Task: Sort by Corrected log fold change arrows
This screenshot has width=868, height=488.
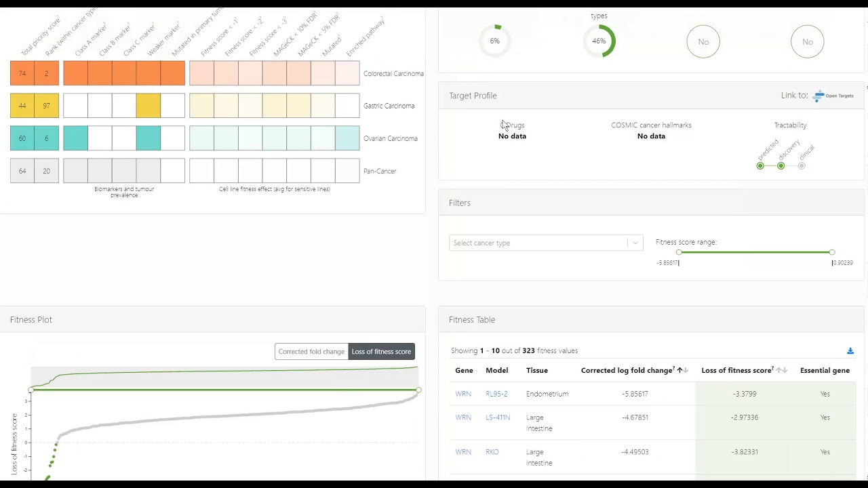Action: point(683,371)
